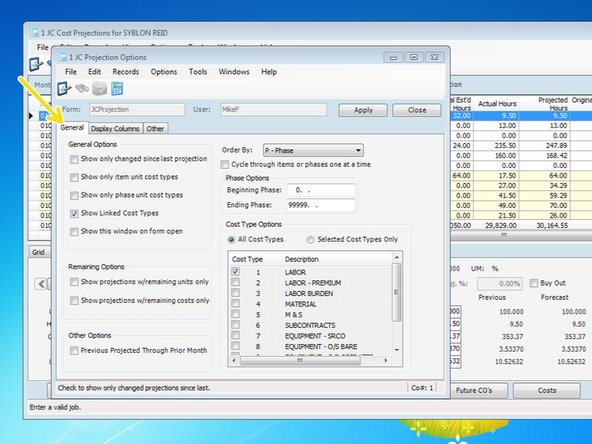Open Options menu in Projection Options

[164, 72]
